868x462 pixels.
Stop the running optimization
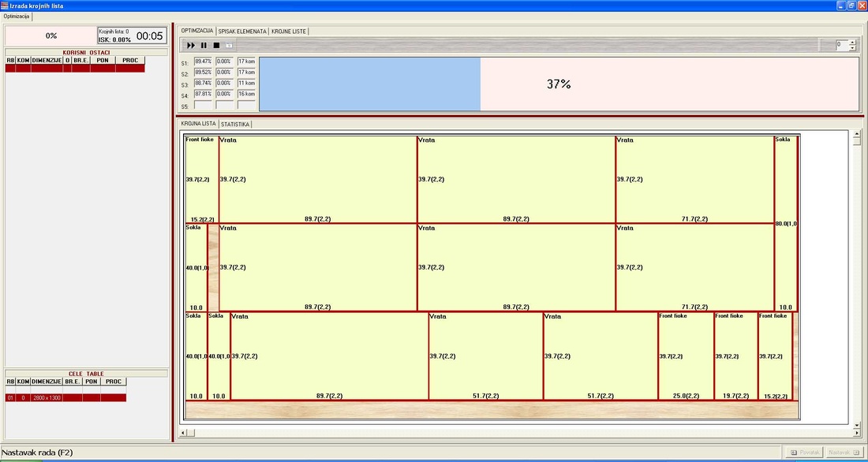click(x=216, y=46)
